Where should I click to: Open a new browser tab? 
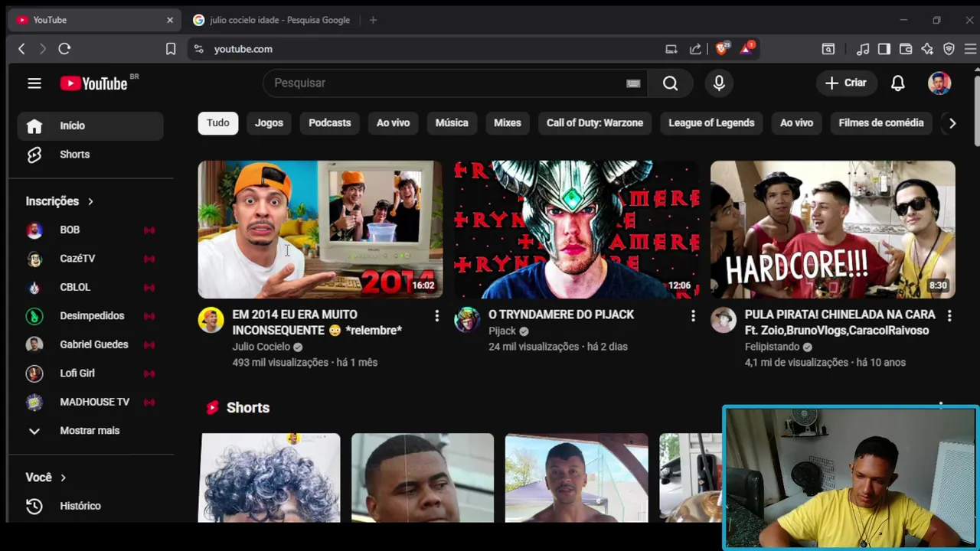(x=373, y=20)
